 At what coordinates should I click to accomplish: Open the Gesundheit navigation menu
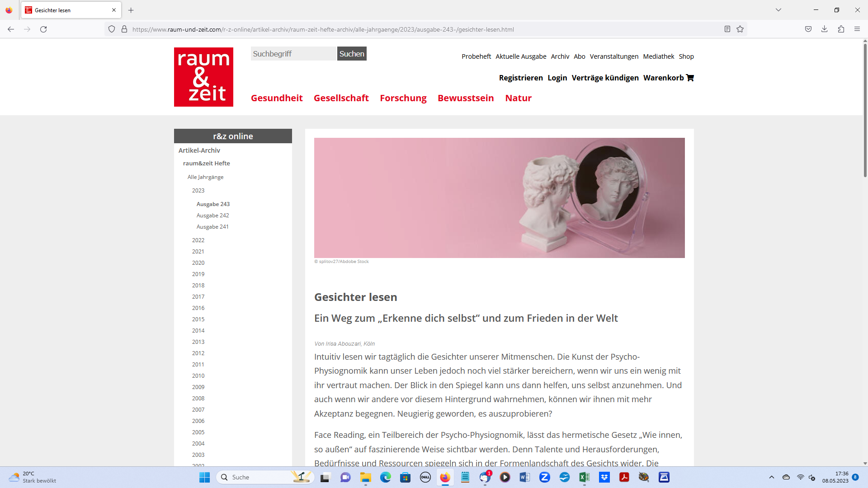pyautogui.click(x=277, y=98)
